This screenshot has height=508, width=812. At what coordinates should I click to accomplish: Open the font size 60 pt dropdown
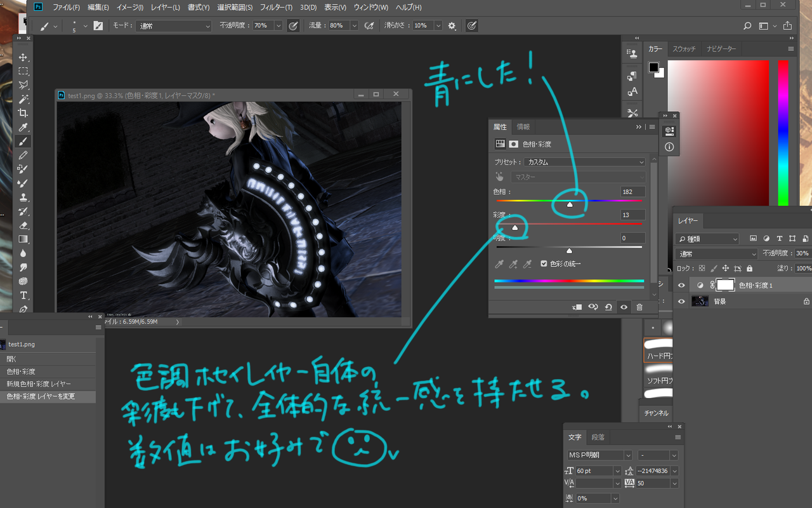pyautogui.click(x=618, y=471)
